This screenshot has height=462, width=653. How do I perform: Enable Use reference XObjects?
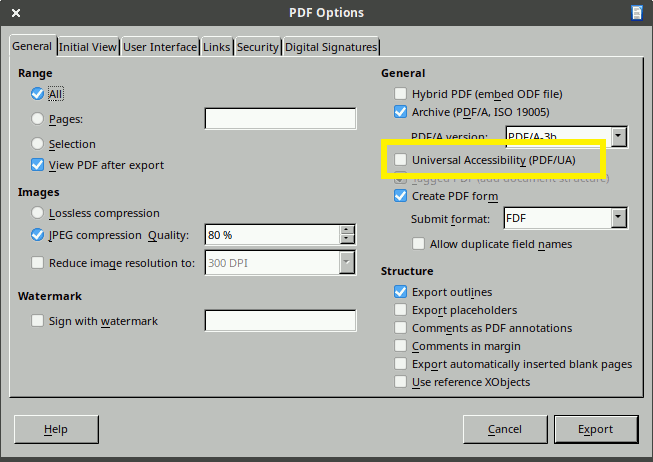(401, 382)
